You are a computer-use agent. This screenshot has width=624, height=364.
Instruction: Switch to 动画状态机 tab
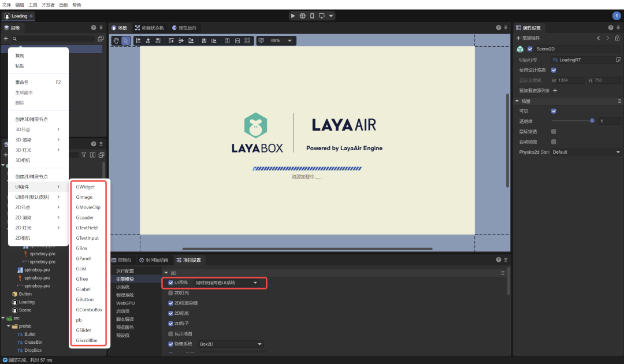(149, 28)
